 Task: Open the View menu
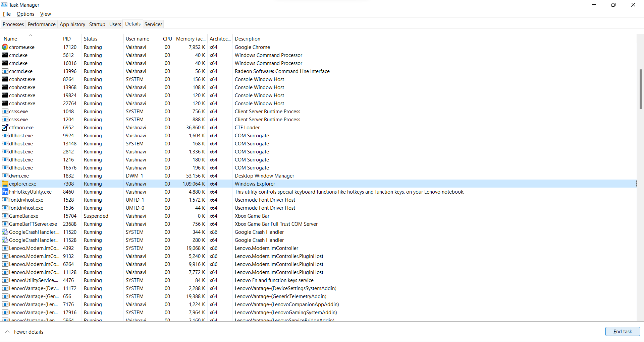tap(45, 14)
